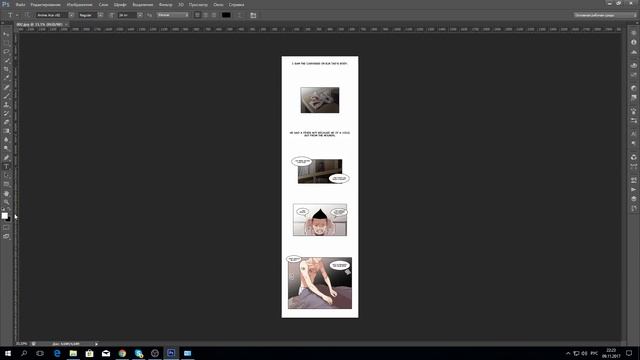The height and width of the screenshot is (360, 640).
Task: Open the Окно menu
Action: click(218, 4)
